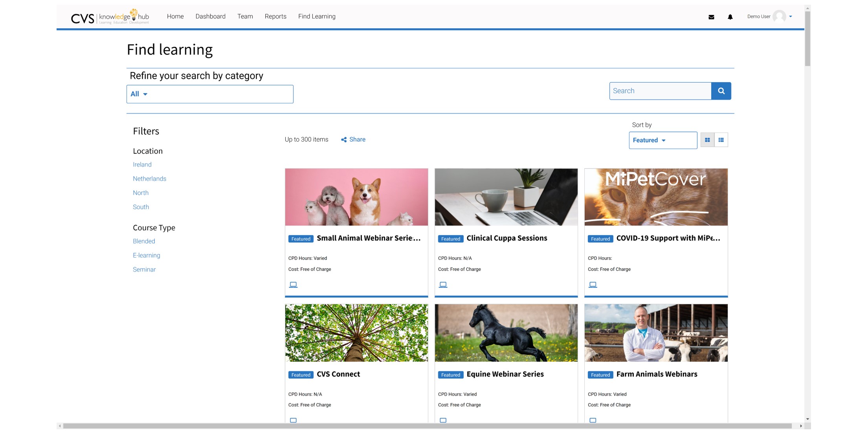The height and width of the screenshot is (434, 868).
Task: Open CVS Connect tree thumbnail
Action: tap(356, 333)
